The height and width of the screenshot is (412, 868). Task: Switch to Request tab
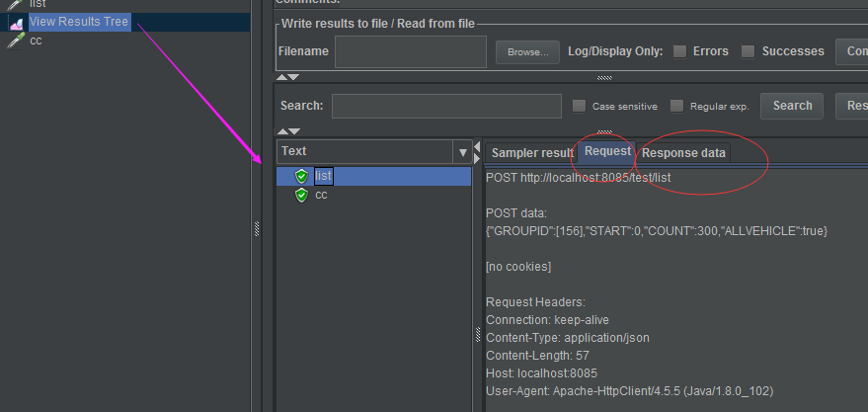coord(607,151)
